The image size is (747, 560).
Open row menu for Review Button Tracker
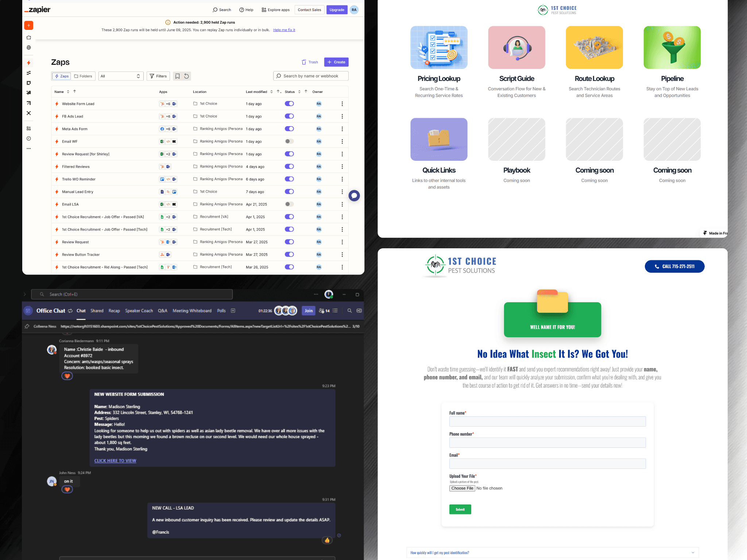click(x=342, y=254)
